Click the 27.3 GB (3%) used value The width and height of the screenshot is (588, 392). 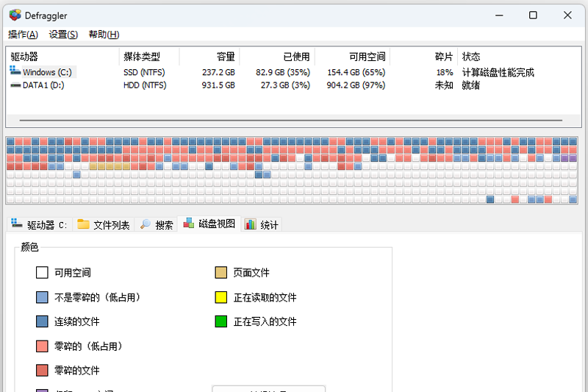pyautogui.click(x=285, y=85)
